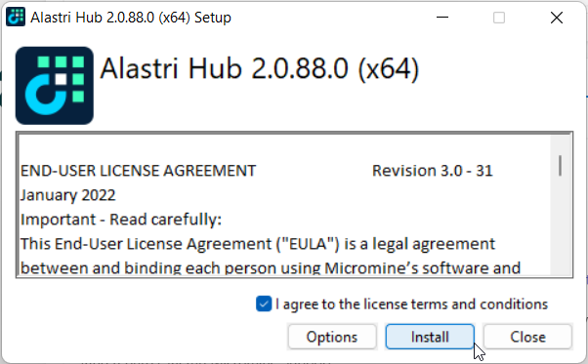This screenshot has height=364, width=588.
Task: Click the large 'Alastri Hub 2.0.88.0 (x64)' heading
Action: [x=260, y=68]
